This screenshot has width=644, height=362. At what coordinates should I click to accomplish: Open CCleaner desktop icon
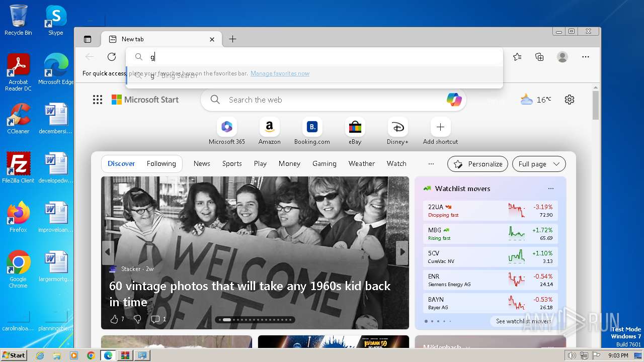pos(18,119)
